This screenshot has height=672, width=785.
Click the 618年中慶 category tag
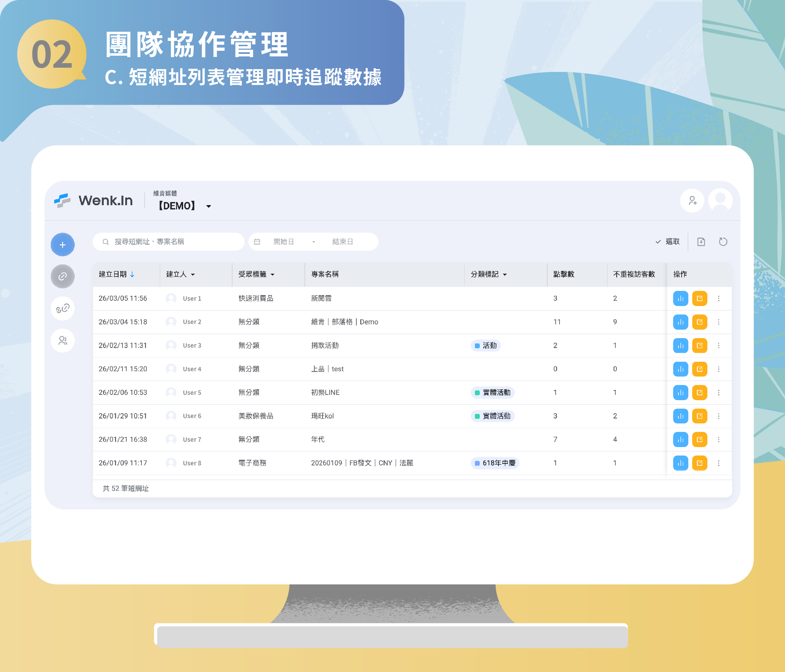(495, 463)
